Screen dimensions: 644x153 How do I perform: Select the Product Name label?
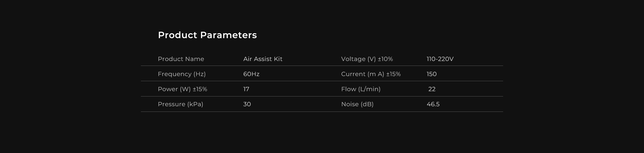coord(181,59)
